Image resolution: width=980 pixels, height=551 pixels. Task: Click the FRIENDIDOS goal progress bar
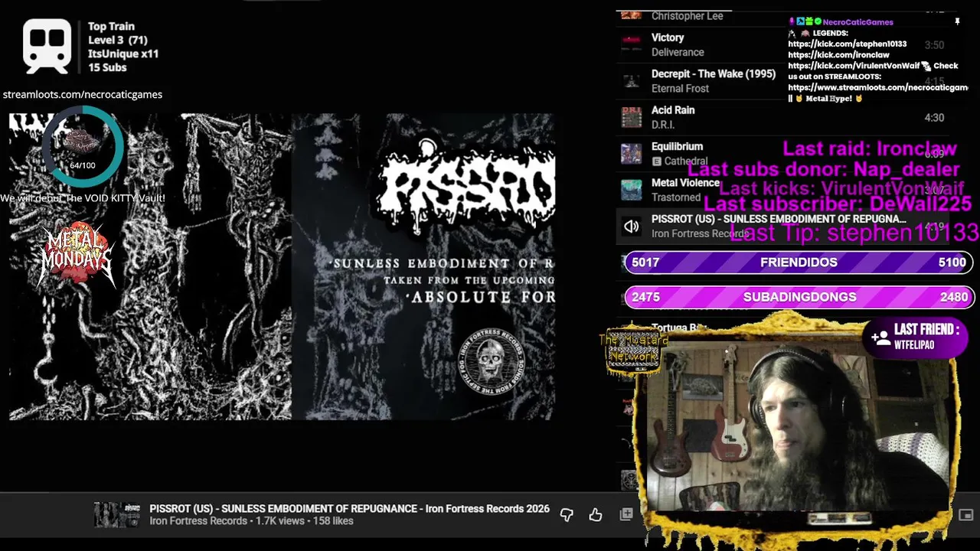(x=799, y=262)
